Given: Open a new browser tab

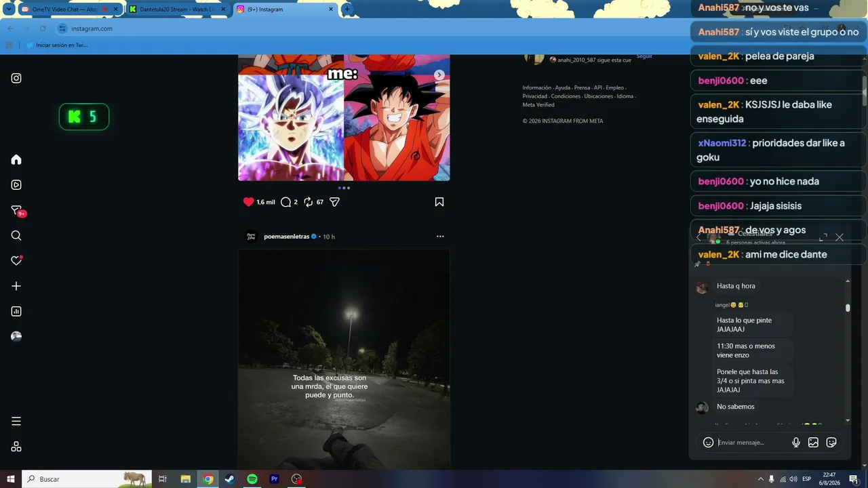Looking at the screenshot, I should click(347, 9).
